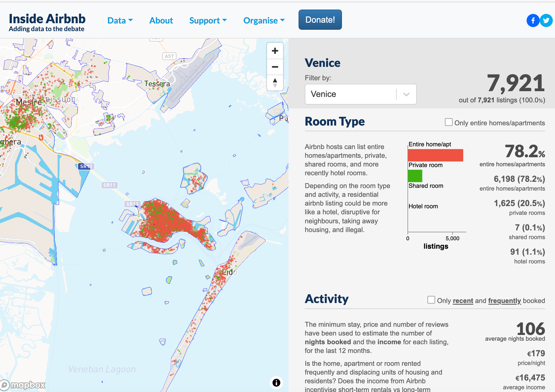Screen dimensions: 555x392
Task: Click the Lido label on map
Action: [x=229, y=272]
